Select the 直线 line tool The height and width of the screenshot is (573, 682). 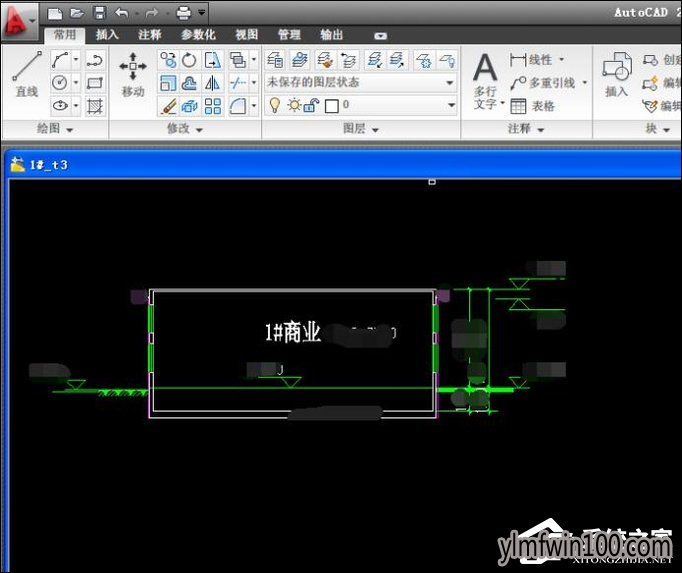click(27, 74)
